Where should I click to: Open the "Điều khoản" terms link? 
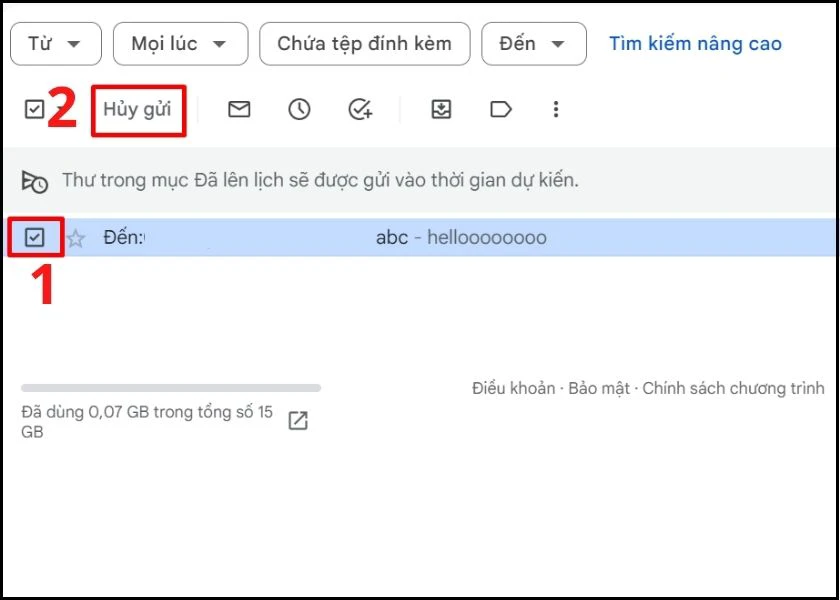point(513,388)
